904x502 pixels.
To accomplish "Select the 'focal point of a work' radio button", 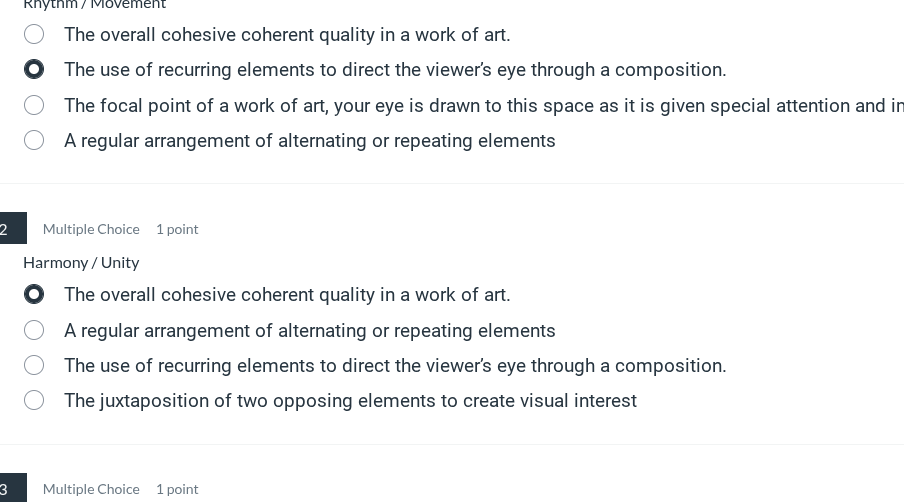I will coord(34,105).
